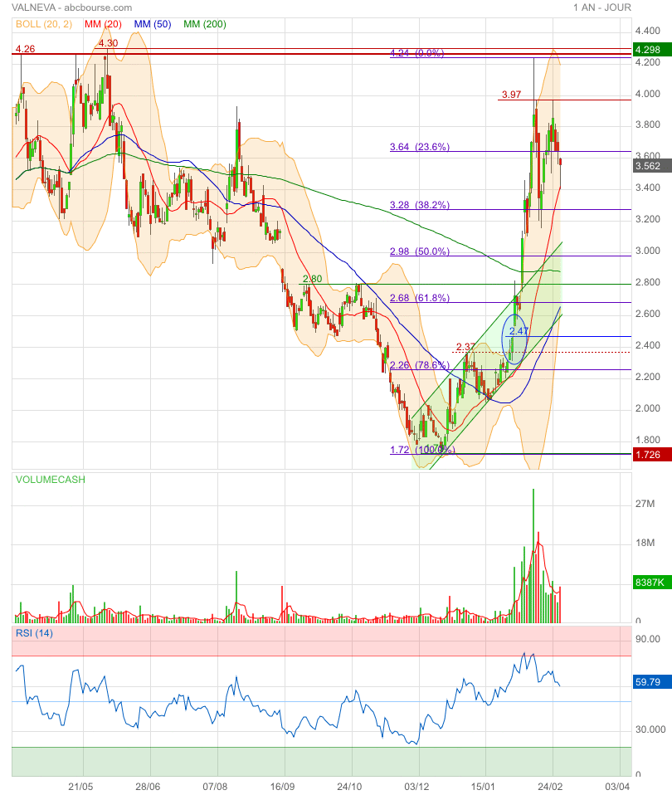Click the 18M volume axis label
672x795 pixels.
coord(645,543)
